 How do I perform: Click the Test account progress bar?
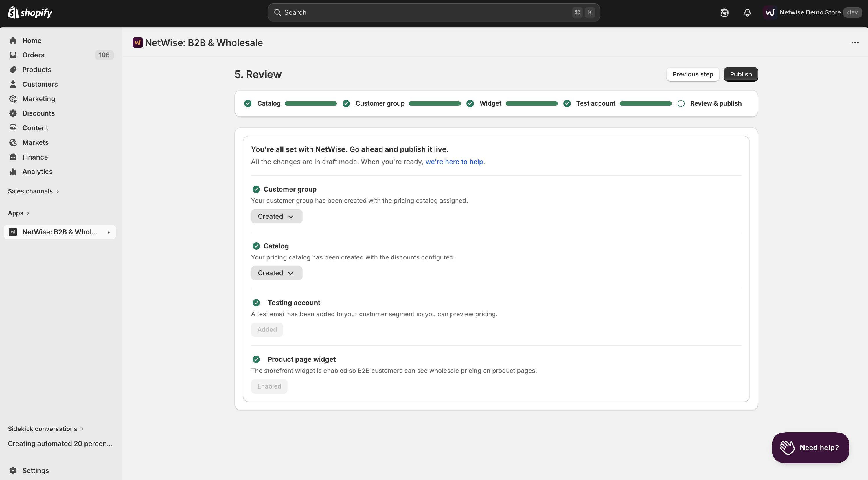(646, 103)
